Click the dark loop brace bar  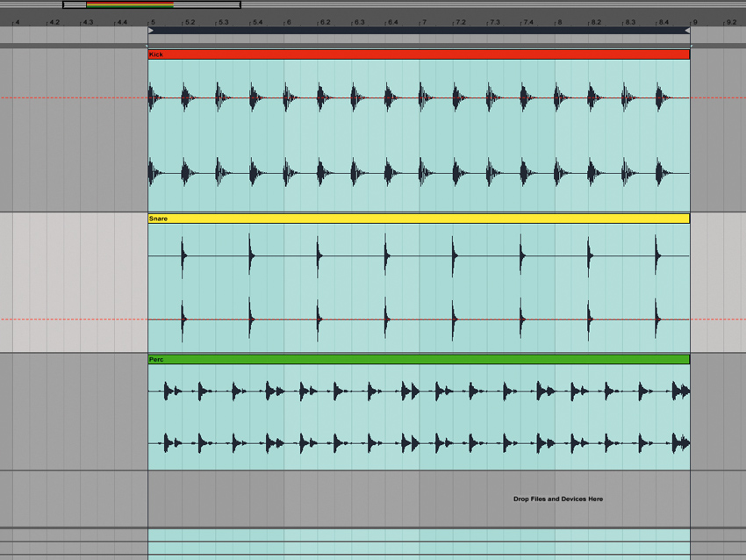click(419, 31)
